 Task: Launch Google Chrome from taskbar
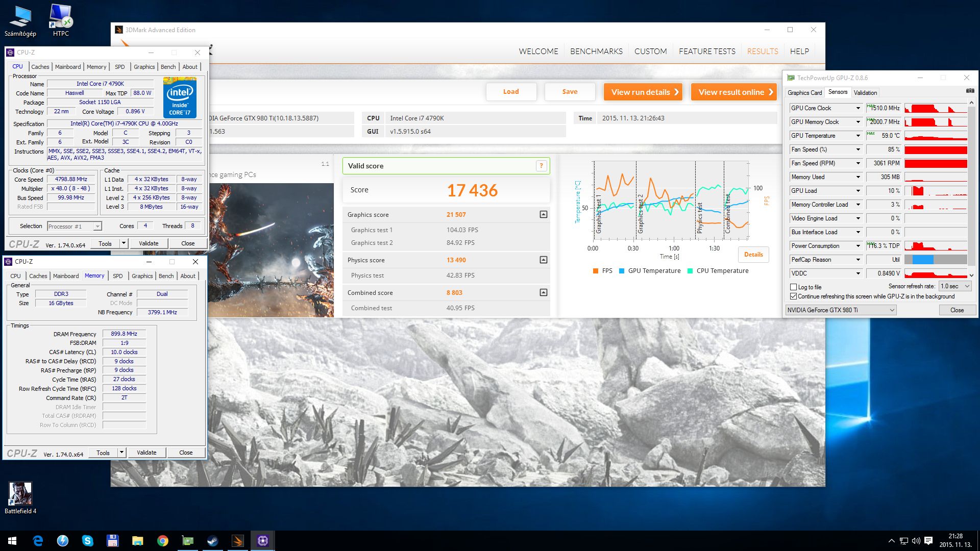click(x=162, y=541)
